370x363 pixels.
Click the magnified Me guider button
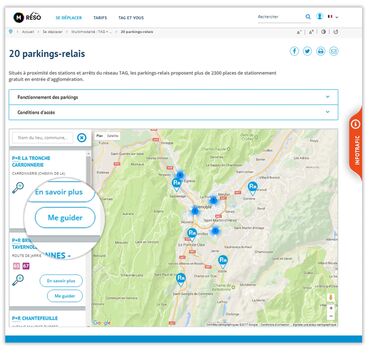tap(65, 218)
